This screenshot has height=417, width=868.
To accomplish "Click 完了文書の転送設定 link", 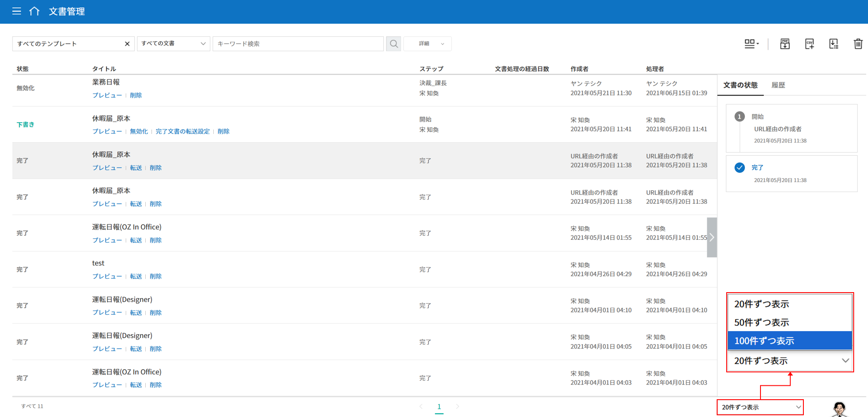I will [183, 131].
